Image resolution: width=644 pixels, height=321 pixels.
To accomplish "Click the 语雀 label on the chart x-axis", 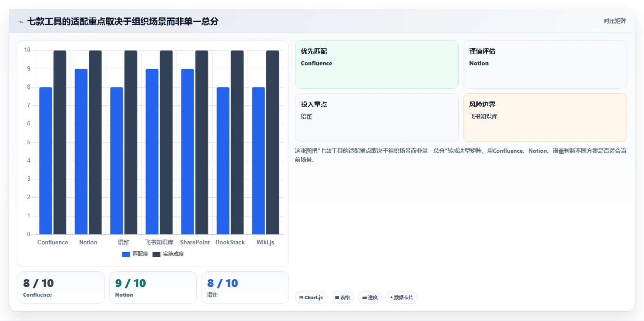I will (124, 242).
